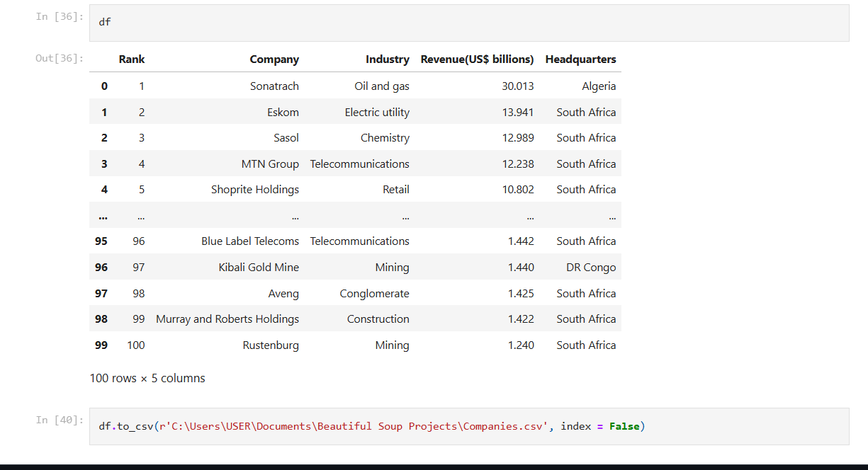868x470 pixels.
Task: Click the In [40] prompt label
Action: [x=60, y=420]
